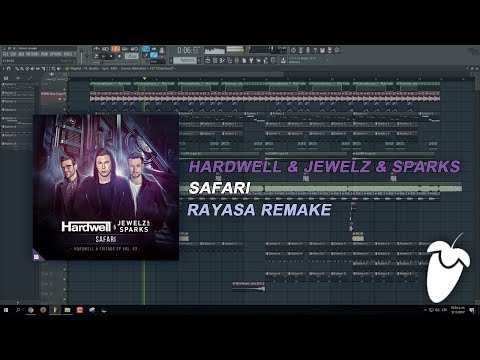Image resolution: width=480 pixels, height=360 pixels.
Task: Open the Windows search icon on taskbar
Action: pyautogui.click(x=18, y=310)
